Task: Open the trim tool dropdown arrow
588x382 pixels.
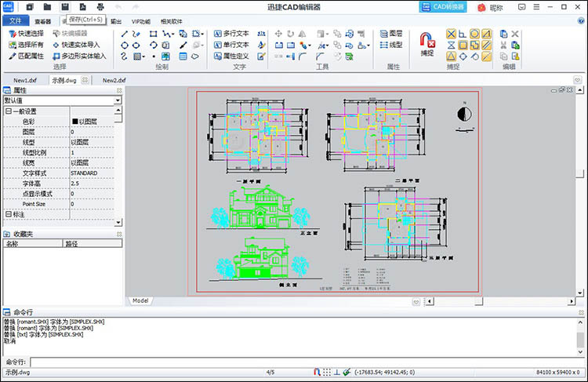Action: click(x=328, y=45)
